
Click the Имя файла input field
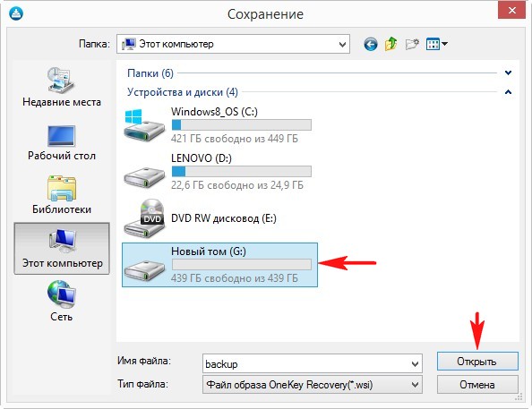pyautogui.click(x=313, y=364)
